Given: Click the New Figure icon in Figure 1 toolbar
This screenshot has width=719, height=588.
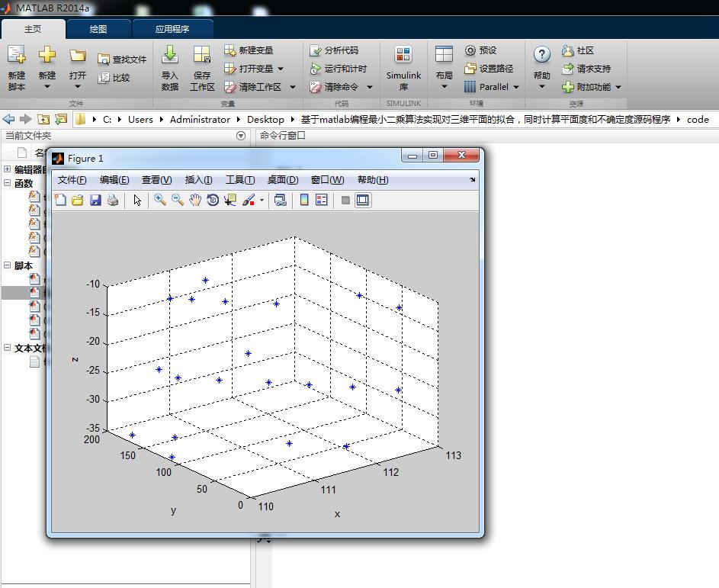Looking at the screenshot, I should tap(60, 200).
